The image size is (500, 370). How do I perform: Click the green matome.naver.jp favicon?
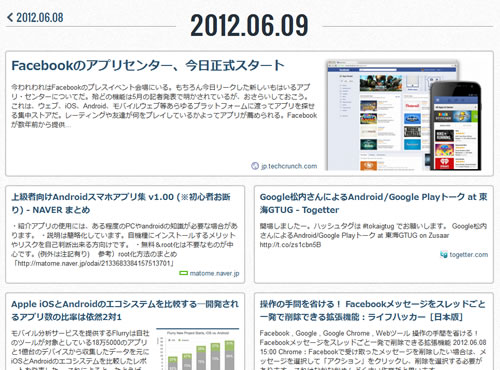[x=184, y=273]
